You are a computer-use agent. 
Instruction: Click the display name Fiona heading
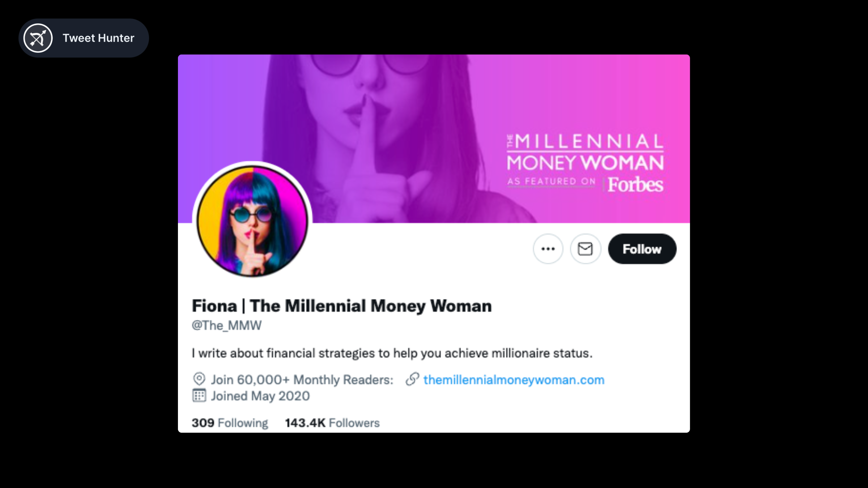341,306
